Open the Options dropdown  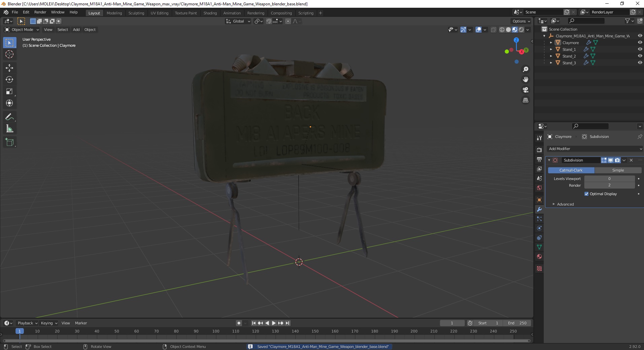click(x=521, y=21)
